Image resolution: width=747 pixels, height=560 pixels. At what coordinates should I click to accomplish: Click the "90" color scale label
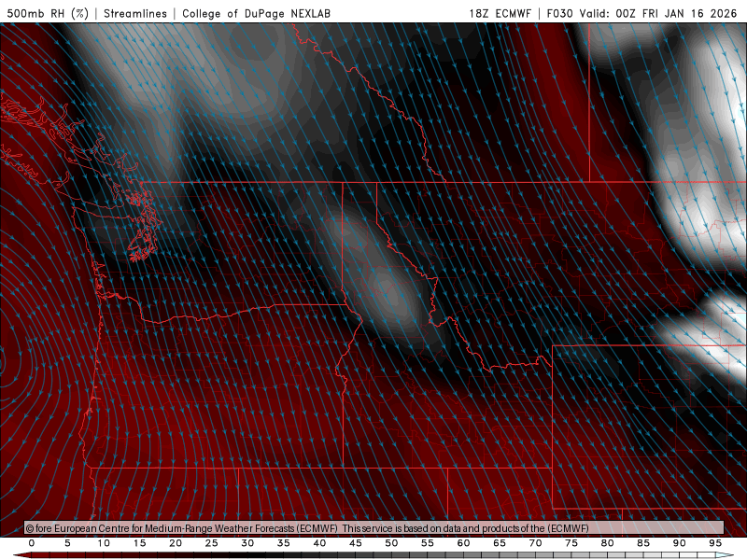point(680,543)
